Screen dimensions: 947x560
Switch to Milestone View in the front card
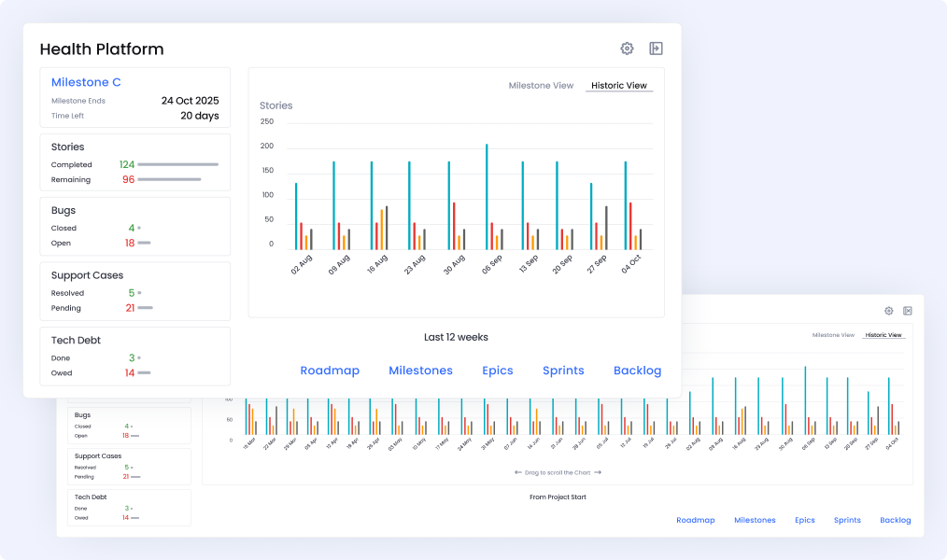point(541,86)
